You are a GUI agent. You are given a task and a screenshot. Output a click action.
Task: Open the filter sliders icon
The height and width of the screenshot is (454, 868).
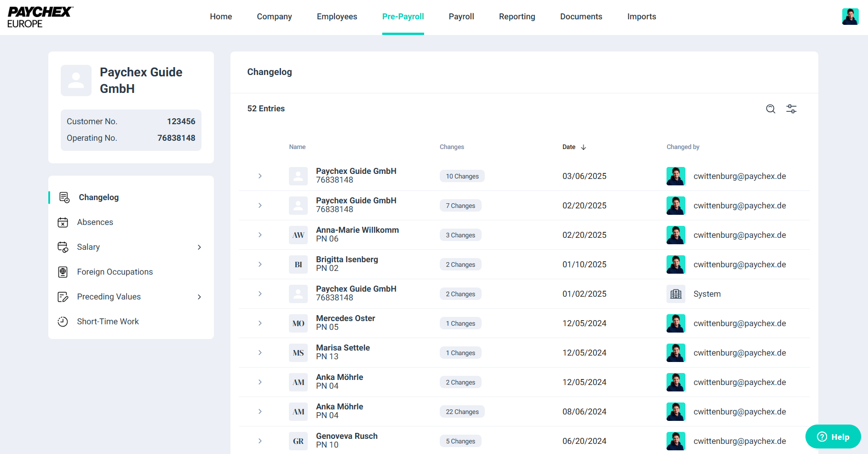(791, 109)
